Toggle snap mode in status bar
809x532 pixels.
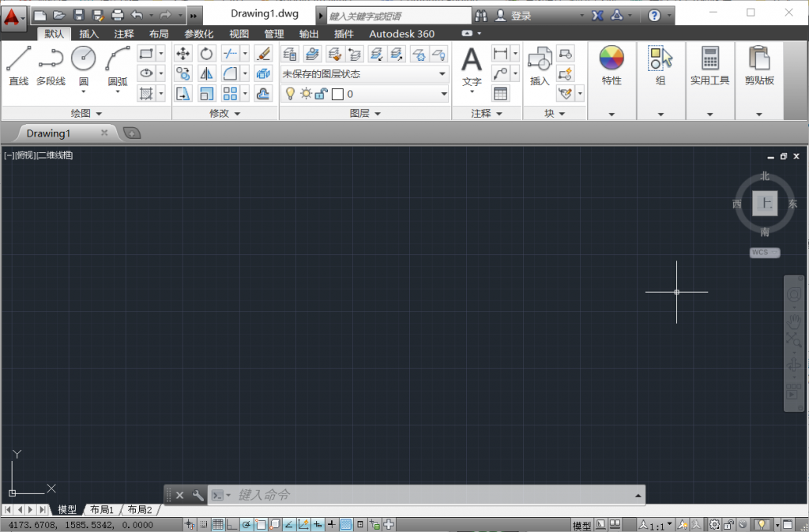click(x=204, y=525)
